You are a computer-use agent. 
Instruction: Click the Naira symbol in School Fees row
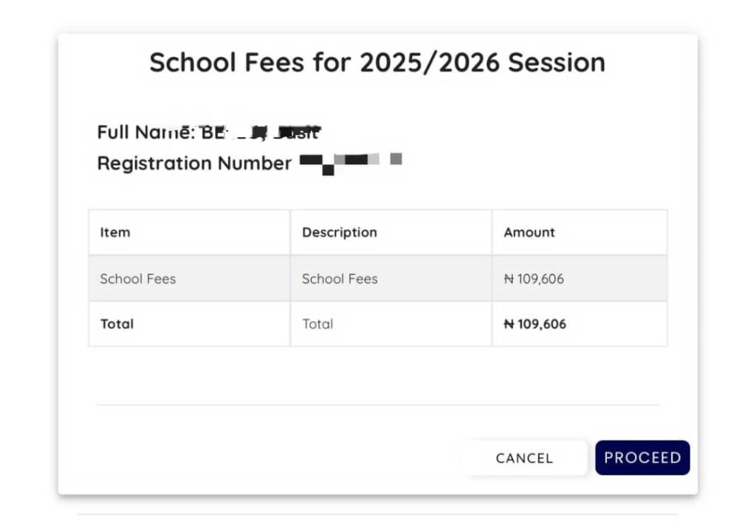click(x=509, y=279)
